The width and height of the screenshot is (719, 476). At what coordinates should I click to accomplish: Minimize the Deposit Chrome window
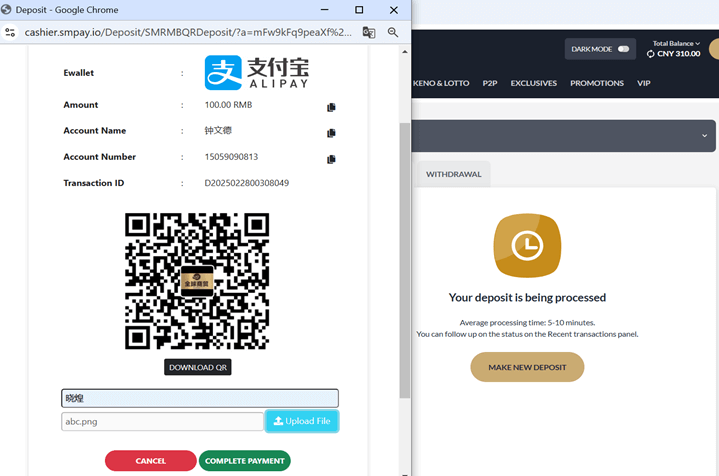coord(325,10)
